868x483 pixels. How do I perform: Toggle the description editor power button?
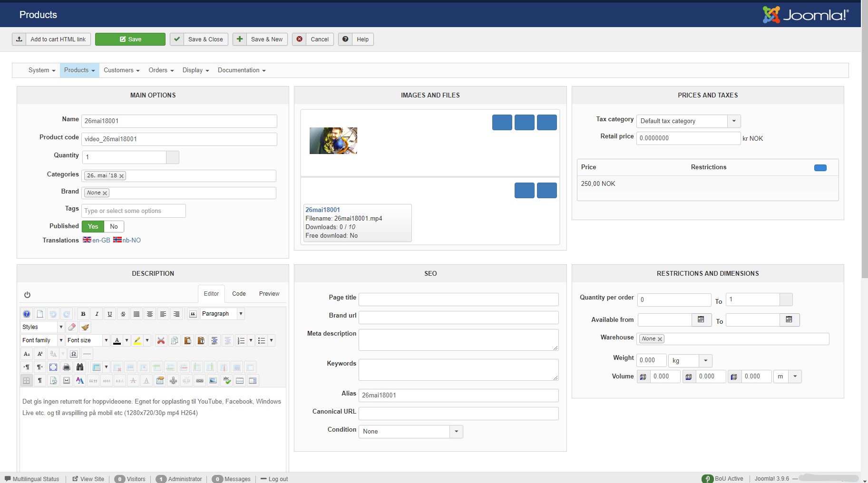tap(27, 295)
